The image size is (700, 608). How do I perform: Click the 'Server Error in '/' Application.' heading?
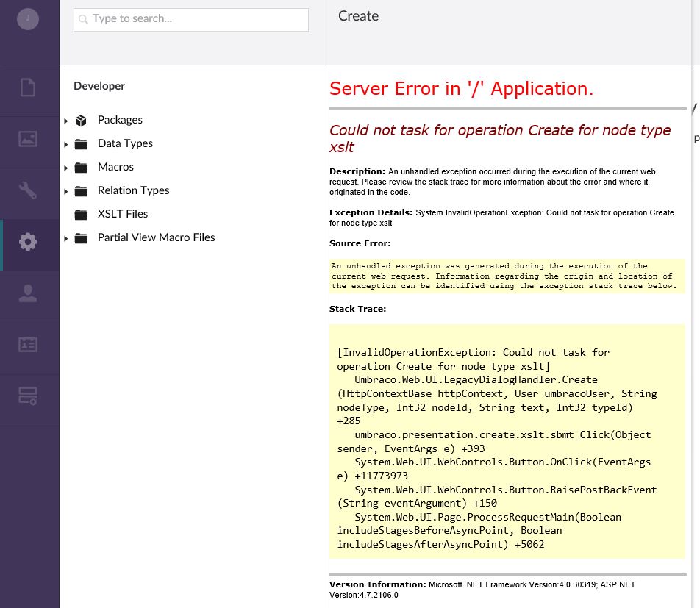[461, 88]
